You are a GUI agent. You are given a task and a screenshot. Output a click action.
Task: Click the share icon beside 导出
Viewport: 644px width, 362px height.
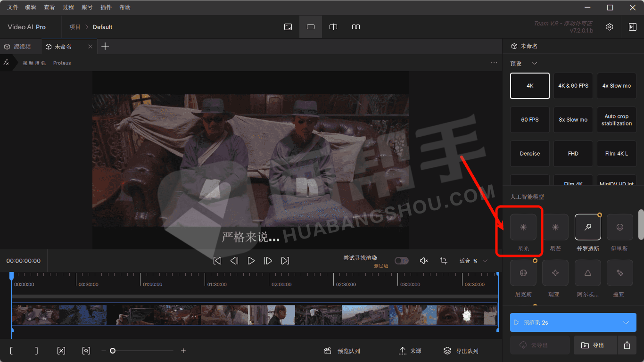click(627, 345)
